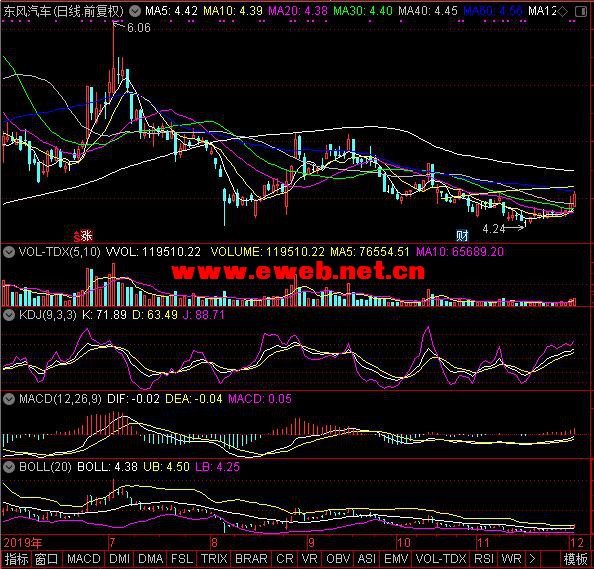Click the month 9 marker on the time axis

pos(311,542)
